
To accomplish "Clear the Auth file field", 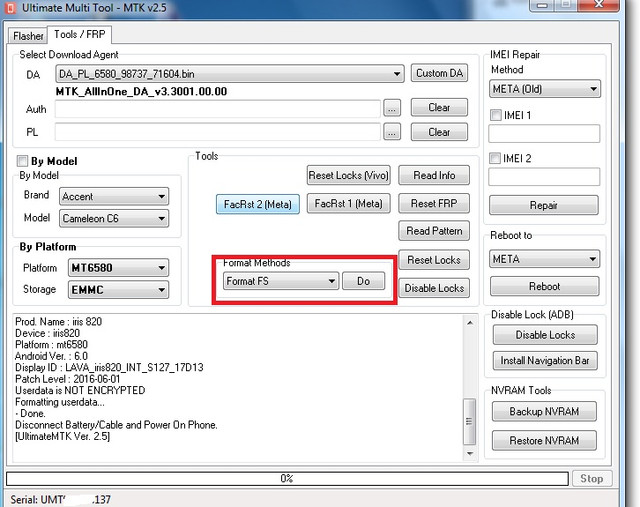I will coord(439,108).
